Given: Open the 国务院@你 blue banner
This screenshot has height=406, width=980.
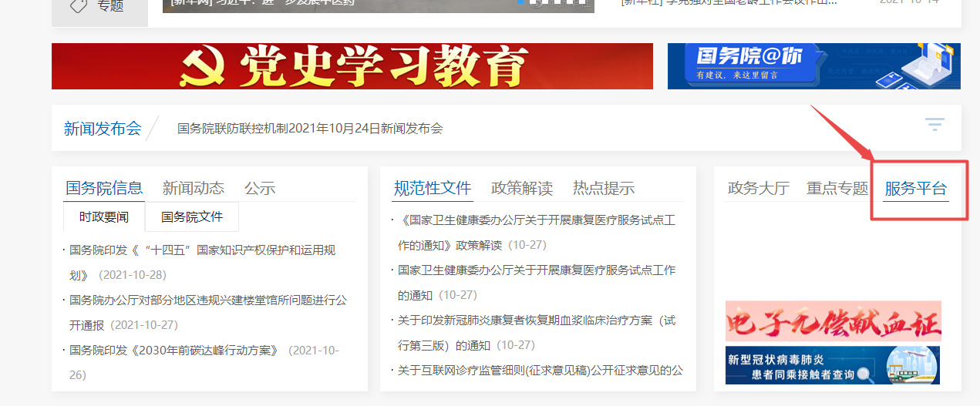Looking at the screenshot, I should (x=813, y=66).
